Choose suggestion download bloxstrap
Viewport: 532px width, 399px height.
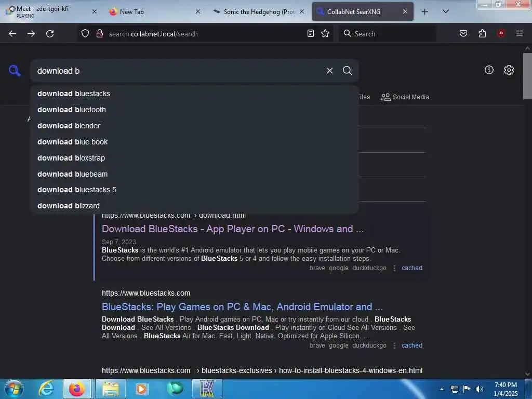[x=194, y=158]
